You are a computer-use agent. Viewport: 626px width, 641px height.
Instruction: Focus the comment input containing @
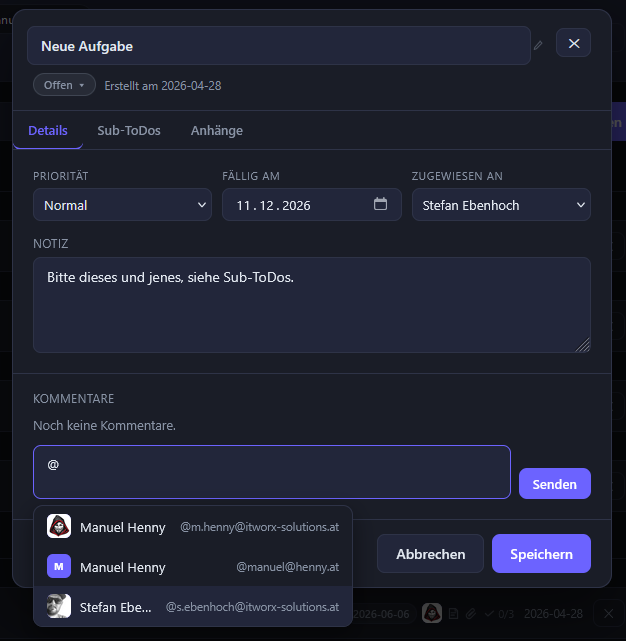(x=272, y=471)
